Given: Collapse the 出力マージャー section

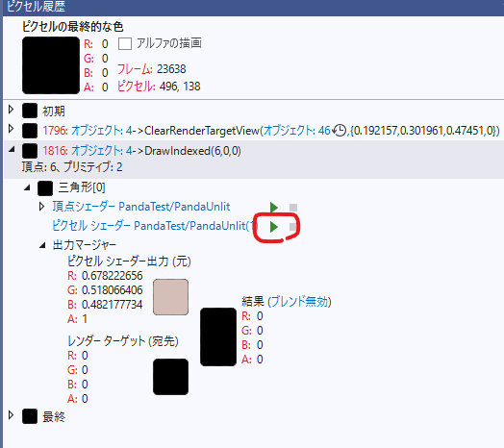Looking at the screenshot, I should pyautogui.click(x=42, y=246).
